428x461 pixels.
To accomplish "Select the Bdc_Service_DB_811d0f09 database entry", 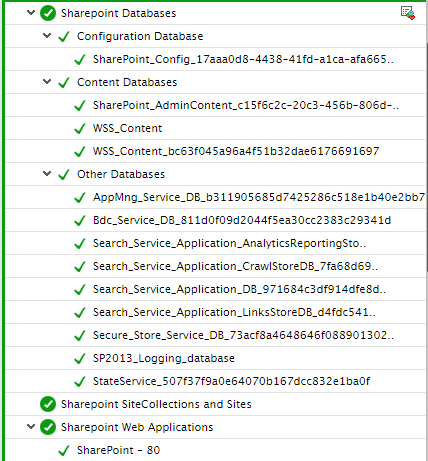I will click(242, 220).
